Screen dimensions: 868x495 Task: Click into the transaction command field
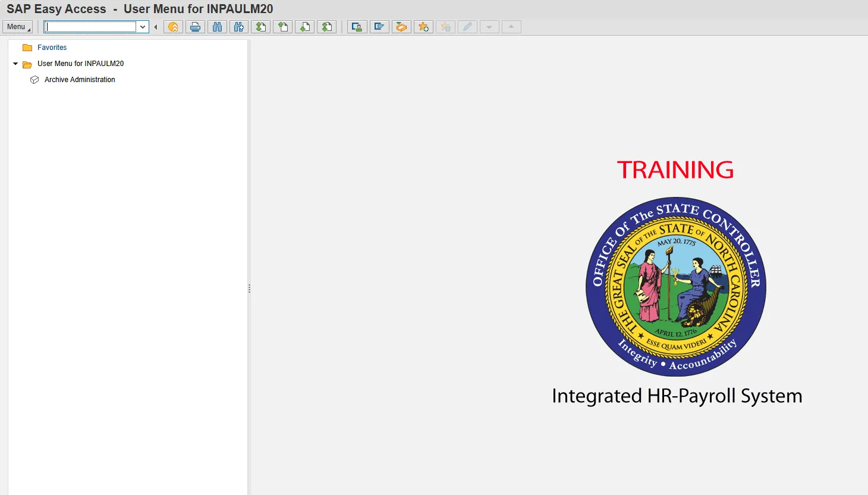click(x=91, y=27)
